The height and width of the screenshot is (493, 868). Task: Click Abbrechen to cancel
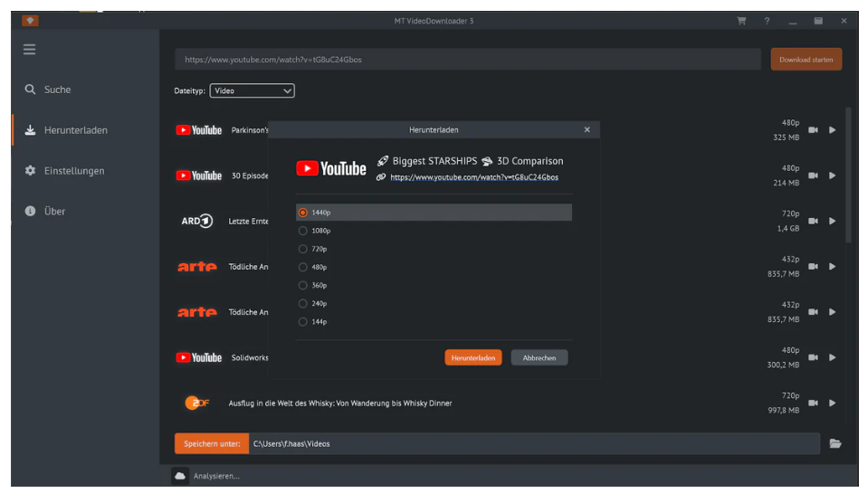[539, 358]
